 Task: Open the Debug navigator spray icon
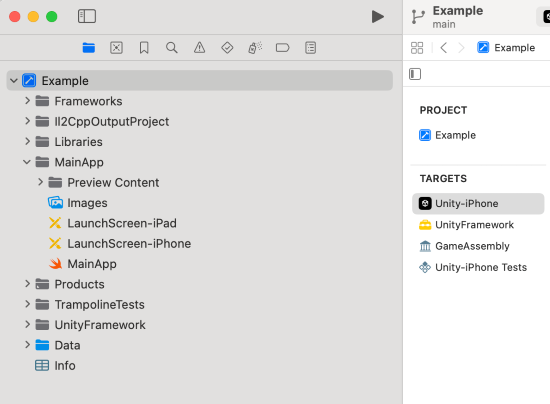[x=255, y=48]
